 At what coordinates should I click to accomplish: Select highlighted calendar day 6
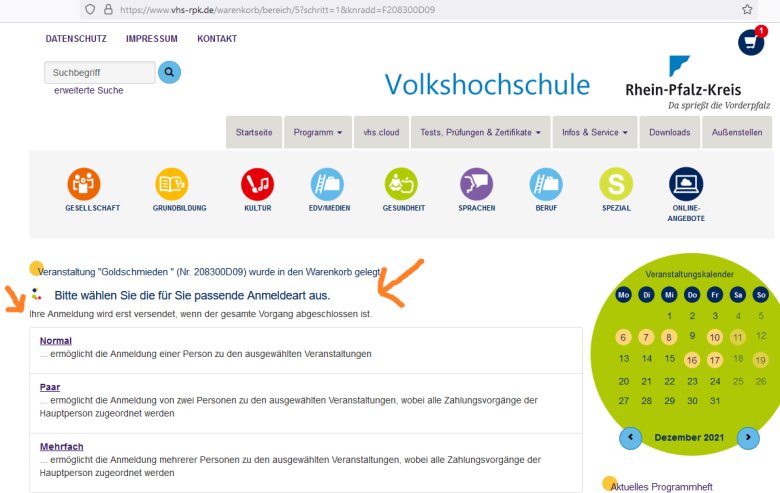coord(623,337)
